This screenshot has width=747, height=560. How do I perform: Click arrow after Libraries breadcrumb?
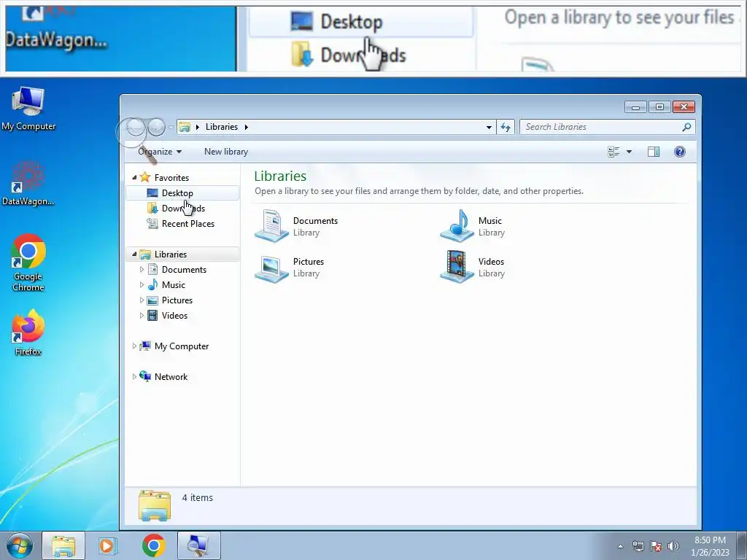pos(247,127)
